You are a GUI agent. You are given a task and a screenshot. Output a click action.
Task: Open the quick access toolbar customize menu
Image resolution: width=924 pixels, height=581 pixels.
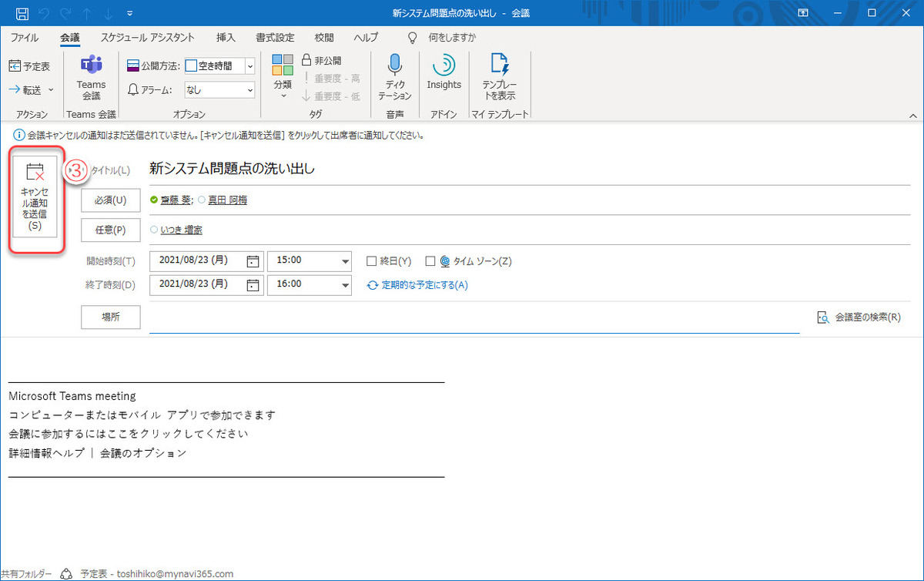[129, 13]
